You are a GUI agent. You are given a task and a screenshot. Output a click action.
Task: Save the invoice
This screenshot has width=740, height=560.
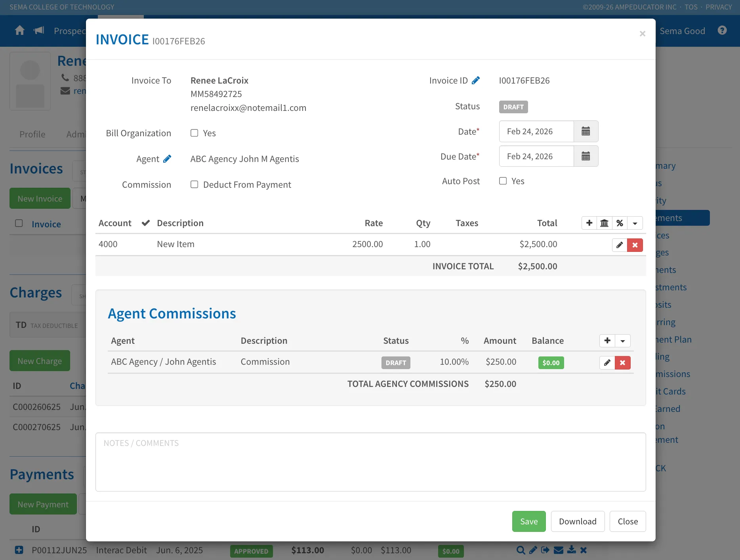(x=529, y=522)
